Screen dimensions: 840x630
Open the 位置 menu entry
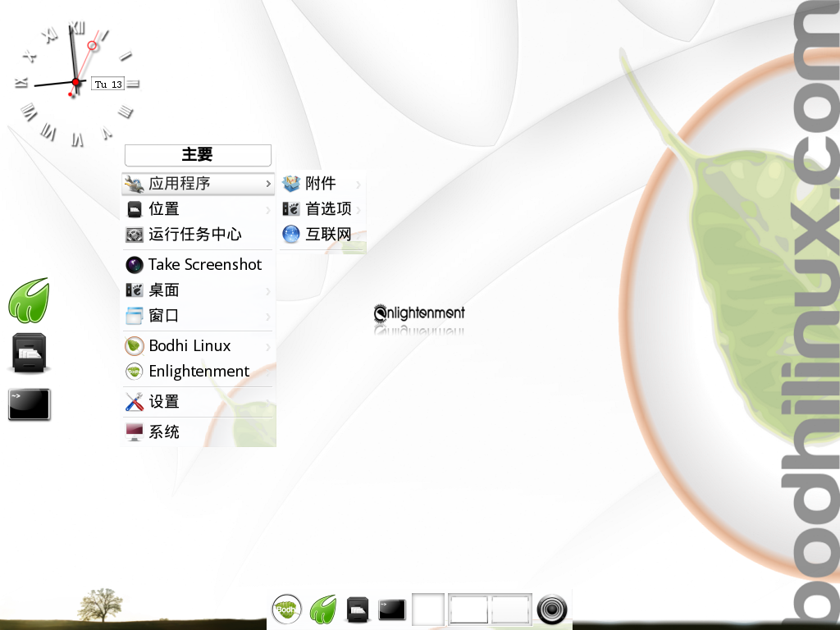[x=199, y=209]
